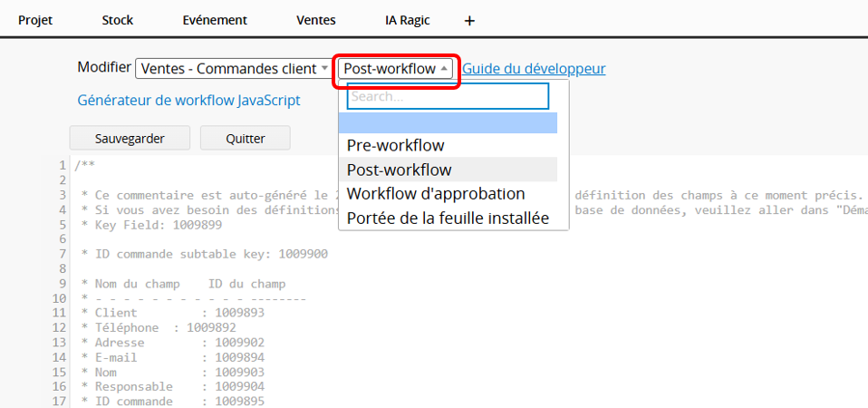Click line number 11 in the editor gutter
868x408 pixels.
tap(61, 313)
